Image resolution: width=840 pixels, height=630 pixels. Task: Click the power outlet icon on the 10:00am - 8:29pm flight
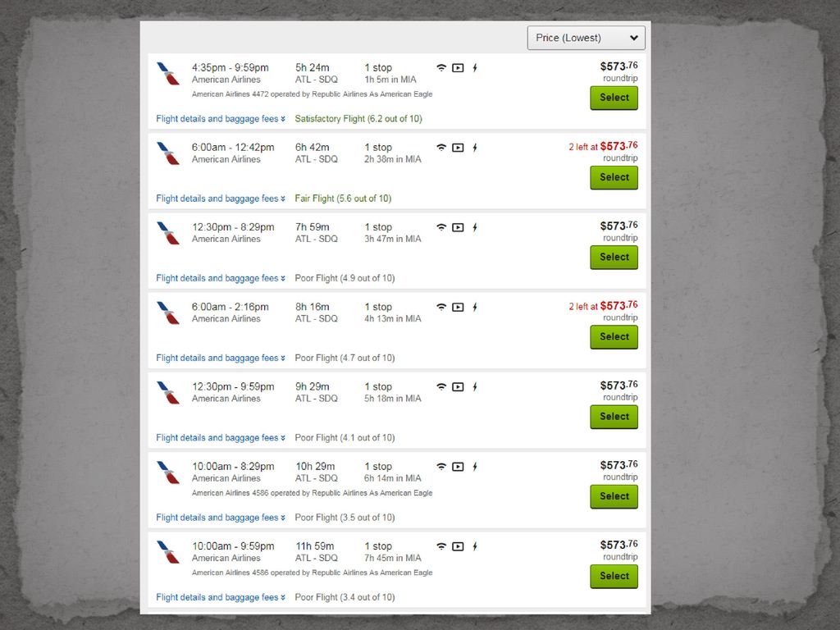point(475,467)
